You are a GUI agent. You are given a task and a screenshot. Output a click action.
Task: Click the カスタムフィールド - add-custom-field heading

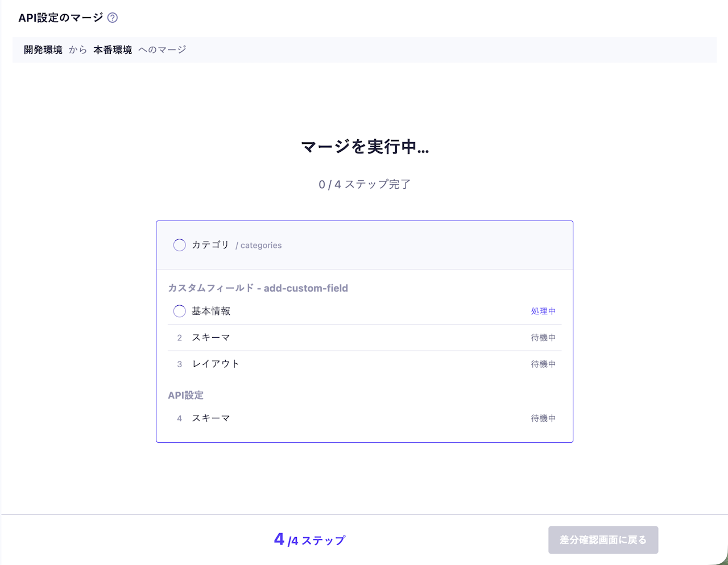[x=258, y=288]
